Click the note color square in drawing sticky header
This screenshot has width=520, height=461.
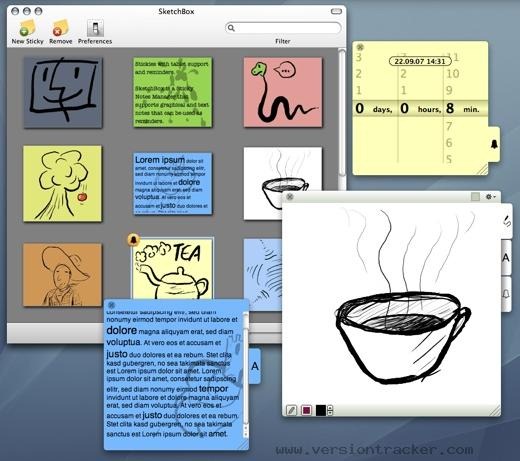pyautogui.click(x=476, y=197)
